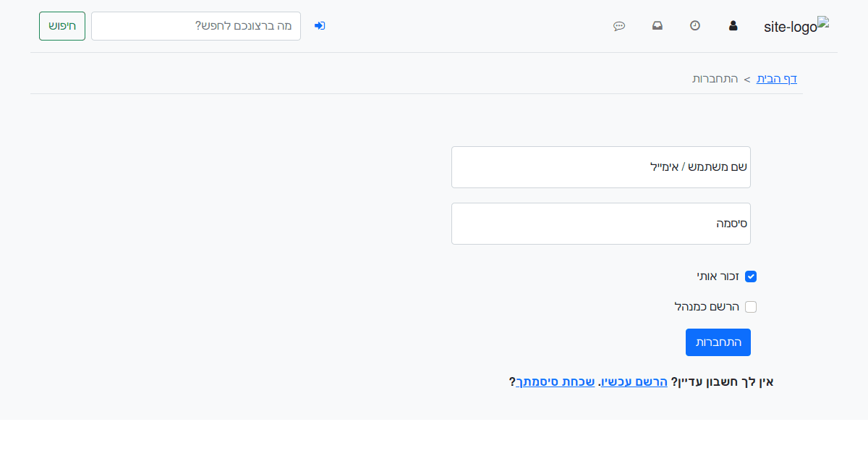The image size is (868, 456).
Task: Click the blue sign-in arrow icon
Action: [x=320, y=25]
